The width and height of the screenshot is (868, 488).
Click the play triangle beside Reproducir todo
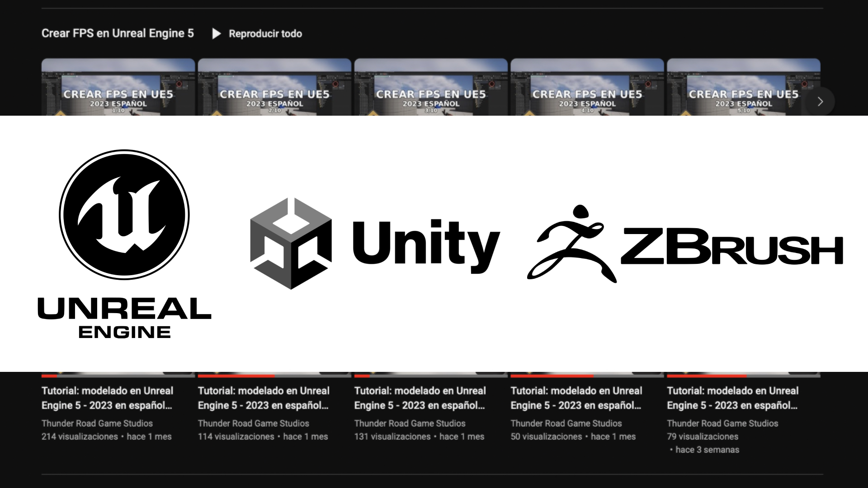pos(217,34)
